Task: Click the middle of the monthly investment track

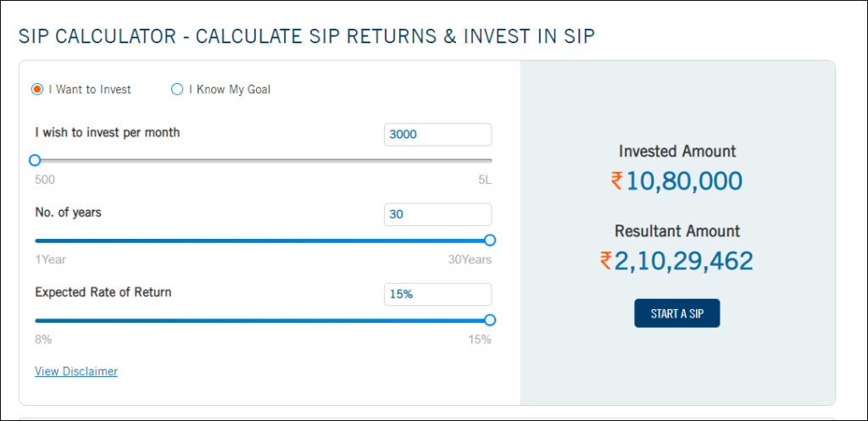Action: coord(263,160)
